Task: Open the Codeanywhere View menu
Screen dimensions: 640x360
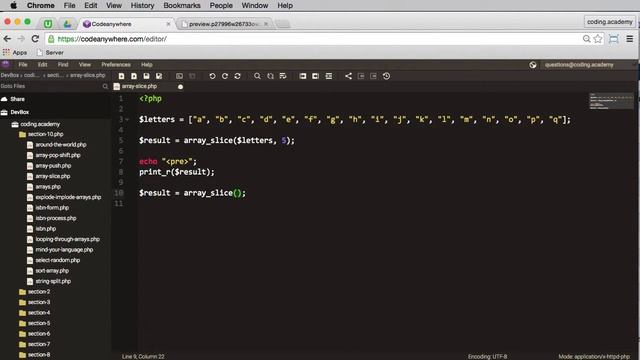Action: pyautogui.click(x=84, y=64)
